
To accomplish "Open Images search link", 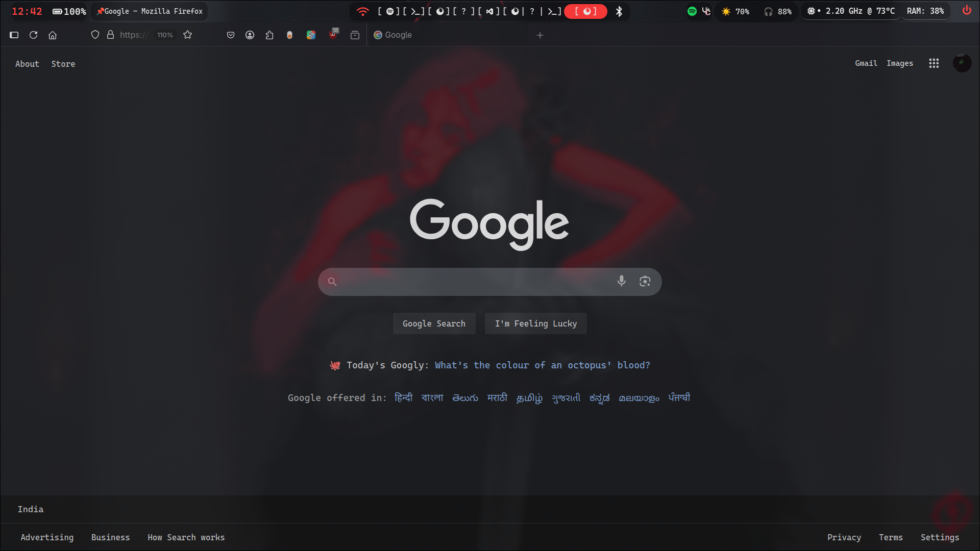I will click(x=900, y=63).
